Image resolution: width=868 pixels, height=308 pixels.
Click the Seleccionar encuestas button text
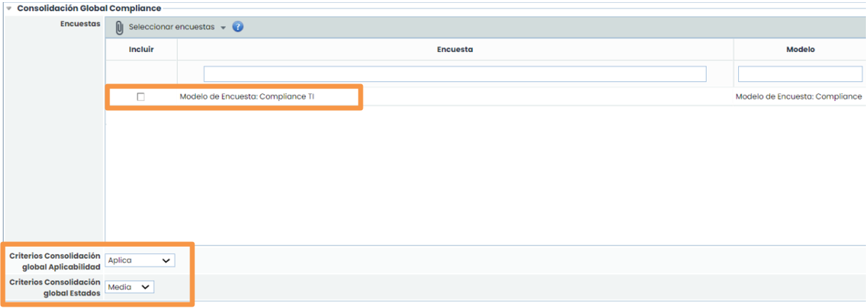(171, 27)
